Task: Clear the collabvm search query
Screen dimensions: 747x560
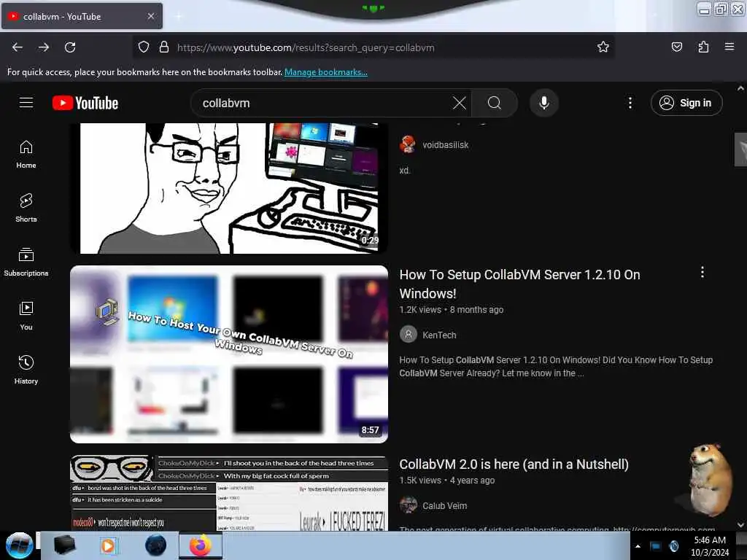Action: click(x=460, y=103)
